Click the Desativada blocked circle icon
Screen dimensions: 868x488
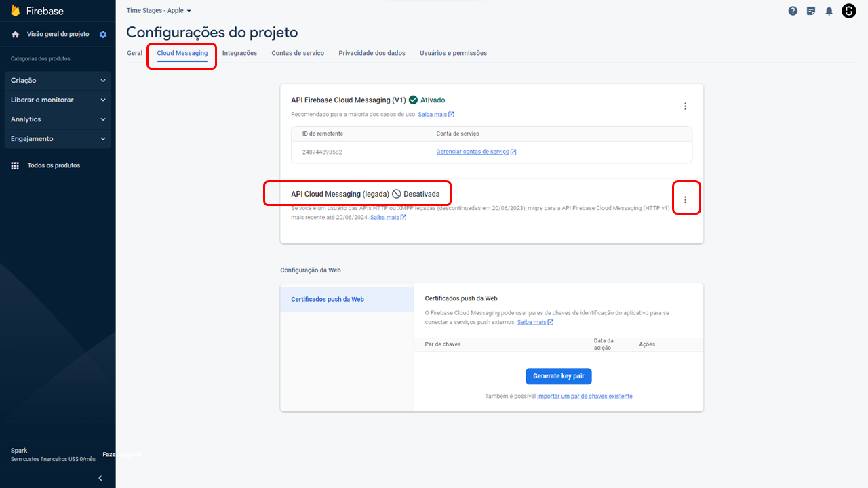point(397,194)
